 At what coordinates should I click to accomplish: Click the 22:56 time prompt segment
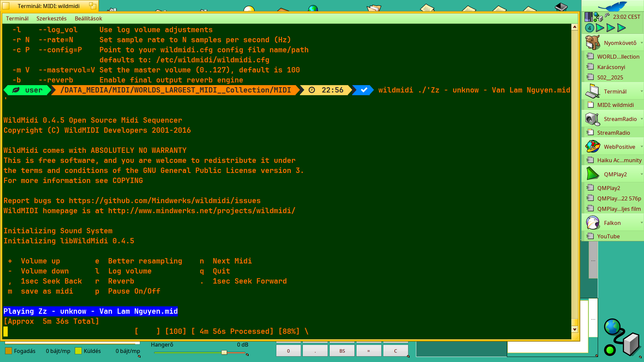click(327, 90)
